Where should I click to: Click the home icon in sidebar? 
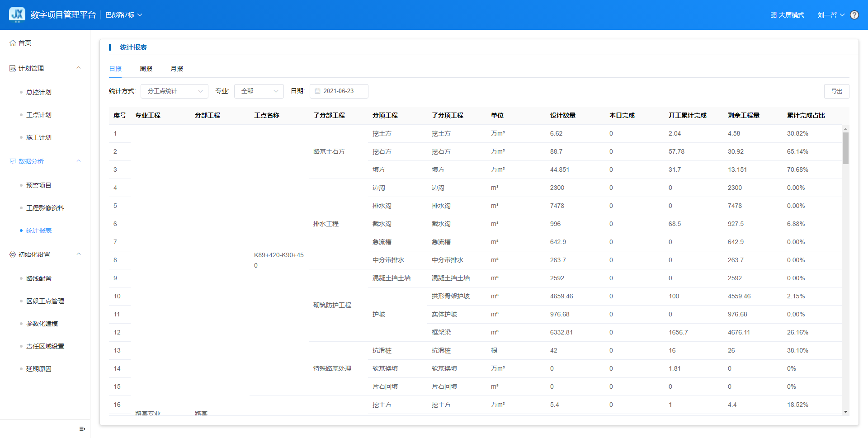13,43
